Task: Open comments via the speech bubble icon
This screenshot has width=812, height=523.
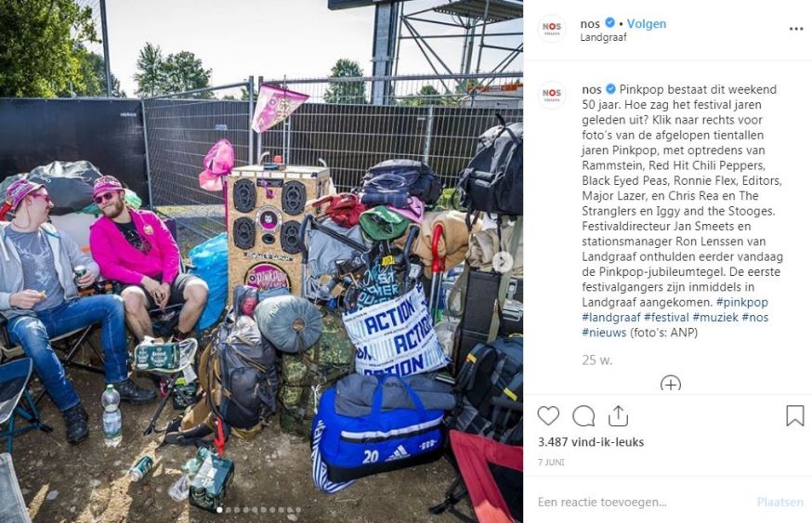Action: pos(583,416)
